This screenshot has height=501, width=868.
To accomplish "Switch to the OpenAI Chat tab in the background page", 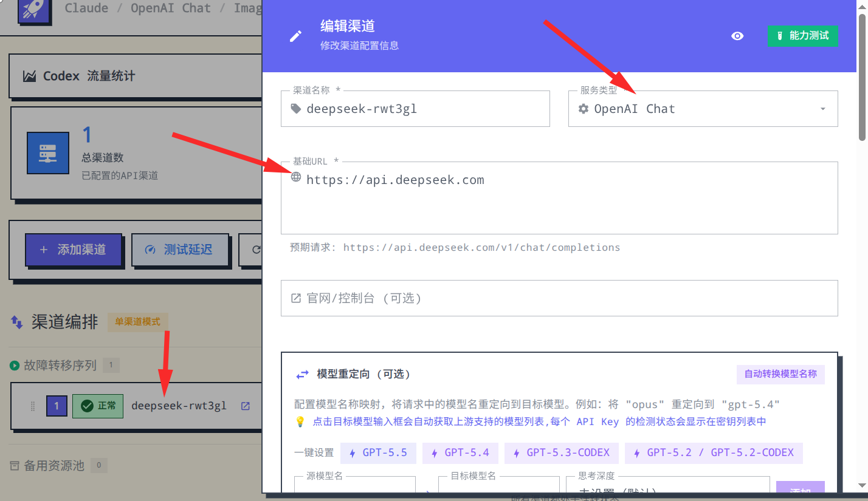I will 171,9.
